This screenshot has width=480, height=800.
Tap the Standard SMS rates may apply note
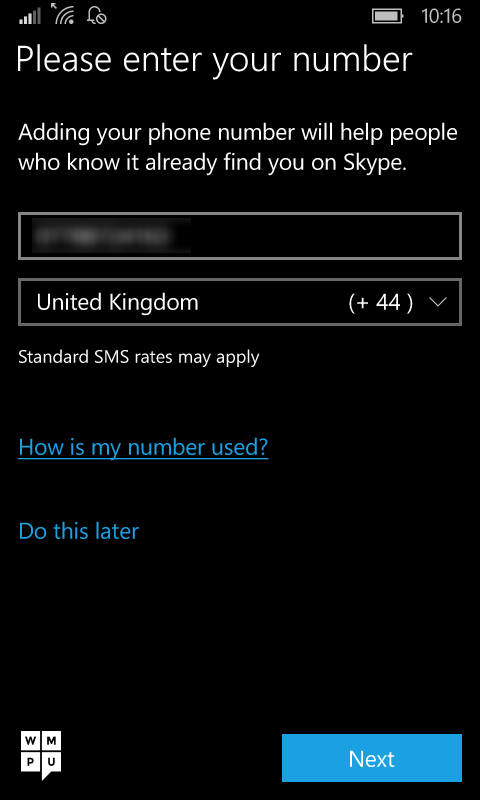[x=139, y=357]
